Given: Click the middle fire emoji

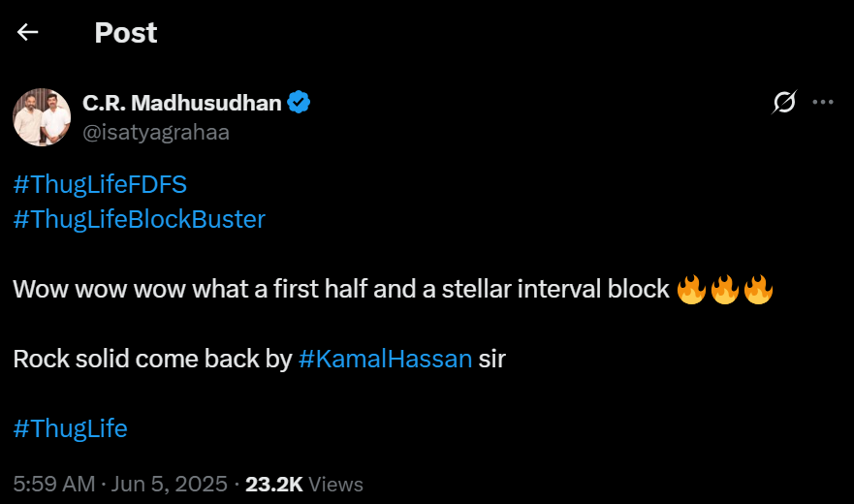Looking at the screenshot, I should point(725,289).
